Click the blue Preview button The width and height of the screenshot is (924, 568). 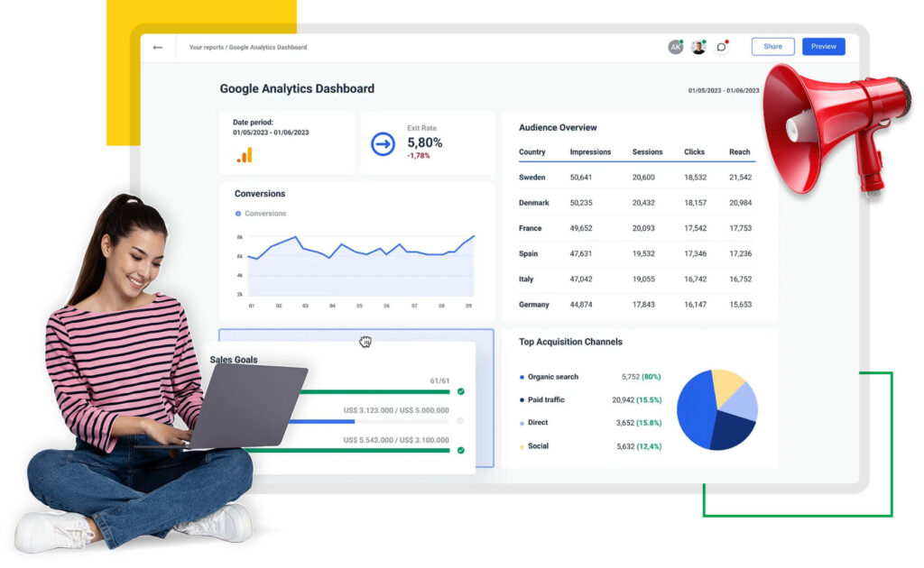pos(823,47)
